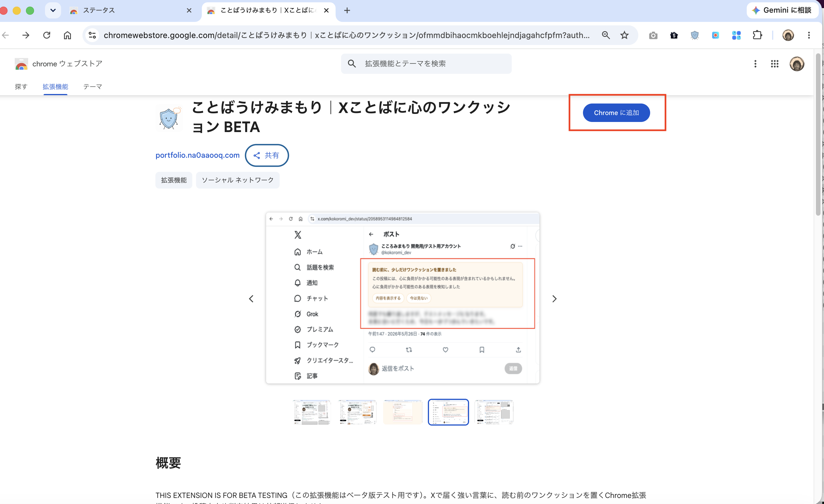Click the zoom magnifier icon in address bar
The image size is (824, 504).
606,35
